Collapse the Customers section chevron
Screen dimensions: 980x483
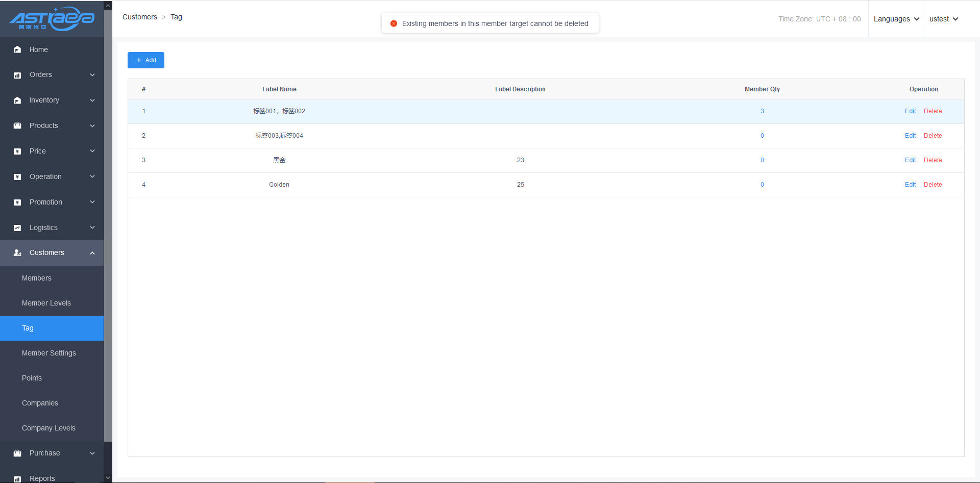tap(92, 253)
